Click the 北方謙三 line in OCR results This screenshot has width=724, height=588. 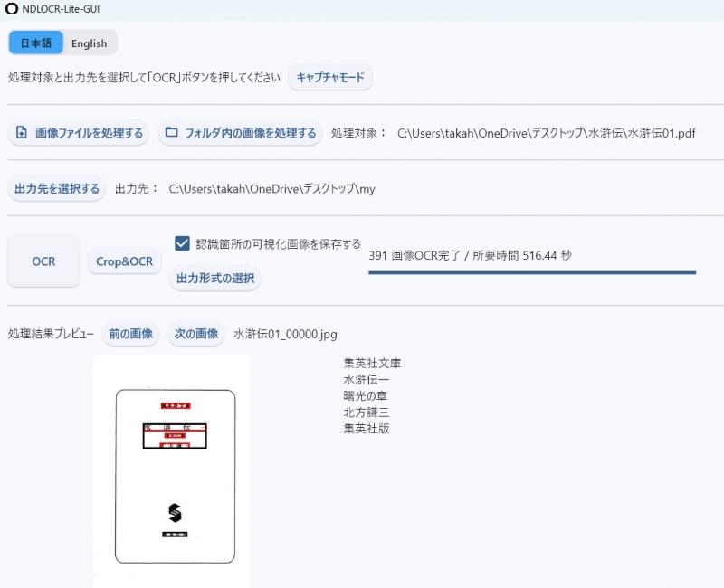[366, 413]
